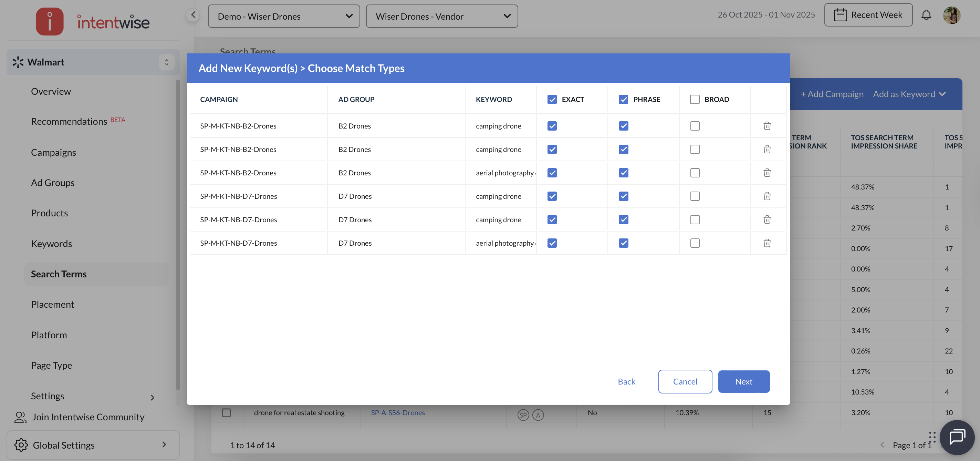Open the Recent Week date picker

tap(868, 15)
